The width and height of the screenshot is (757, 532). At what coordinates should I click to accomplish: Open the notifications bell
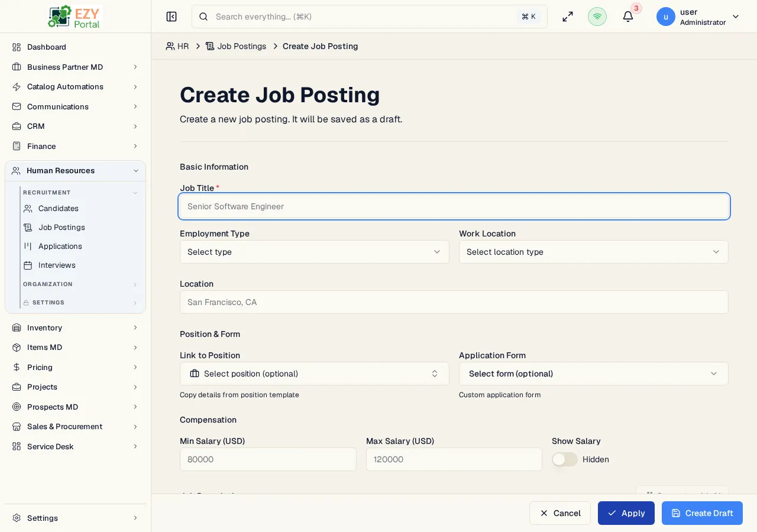(628, 17)
